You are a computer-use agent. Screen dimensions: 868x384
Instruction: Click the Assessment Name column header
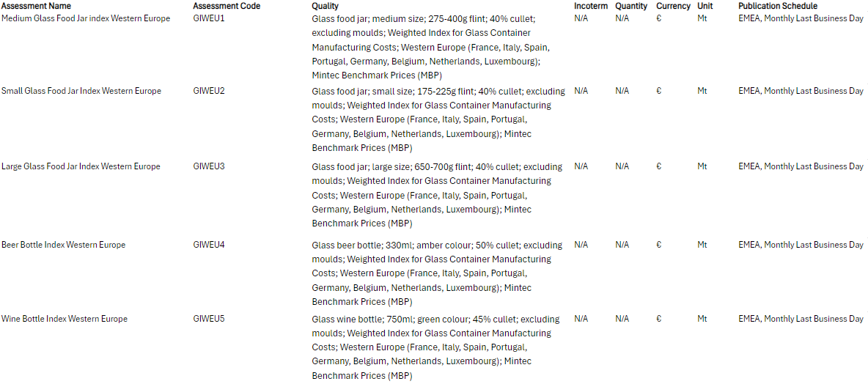[x=36, y=6]
